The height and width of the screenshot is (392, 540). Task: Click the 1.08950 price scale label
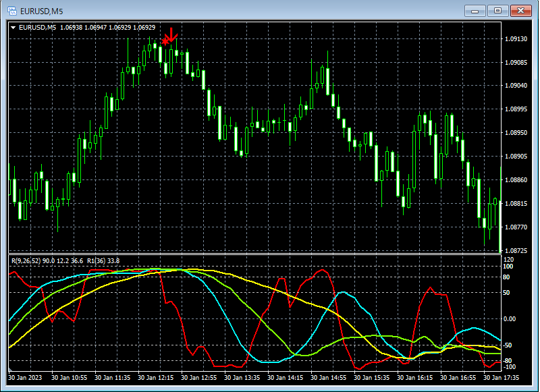516,133
